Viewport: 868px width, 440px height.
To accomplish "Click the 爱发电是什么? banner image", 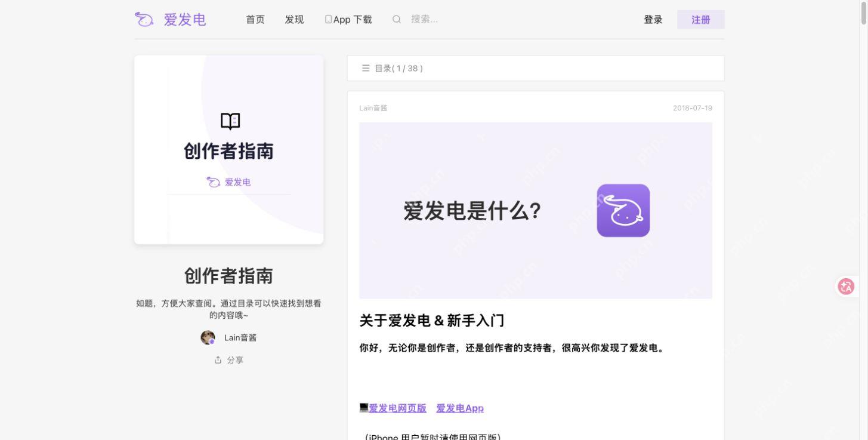I will click(x=536, y=211).
